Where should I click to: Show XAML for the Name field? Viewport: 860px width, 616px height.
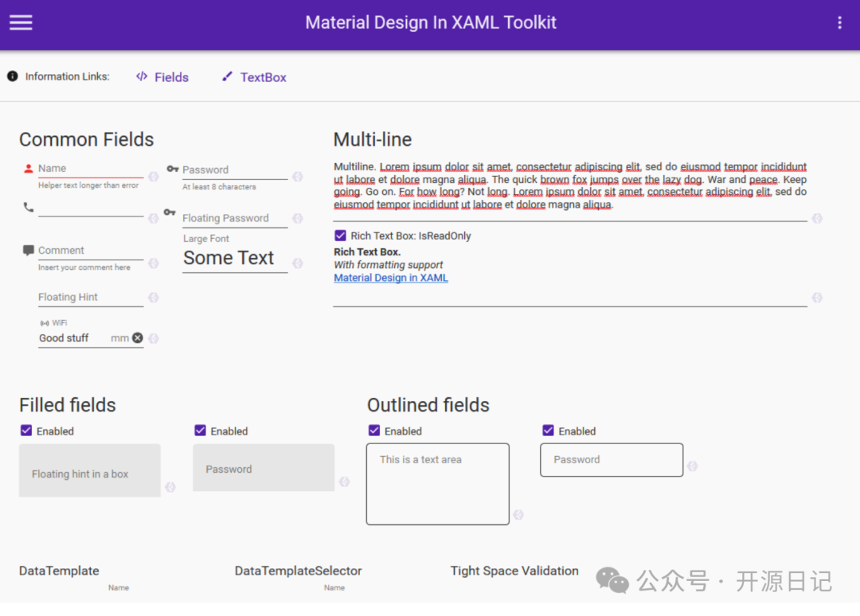154,177
